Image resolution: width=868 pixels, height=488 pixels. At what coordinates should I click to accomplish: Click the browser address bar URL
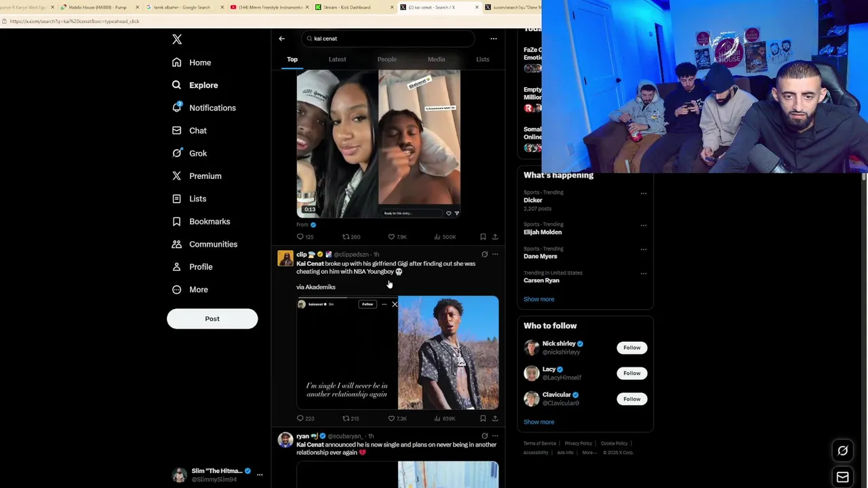pyautogui.click(x=75, y=21)
